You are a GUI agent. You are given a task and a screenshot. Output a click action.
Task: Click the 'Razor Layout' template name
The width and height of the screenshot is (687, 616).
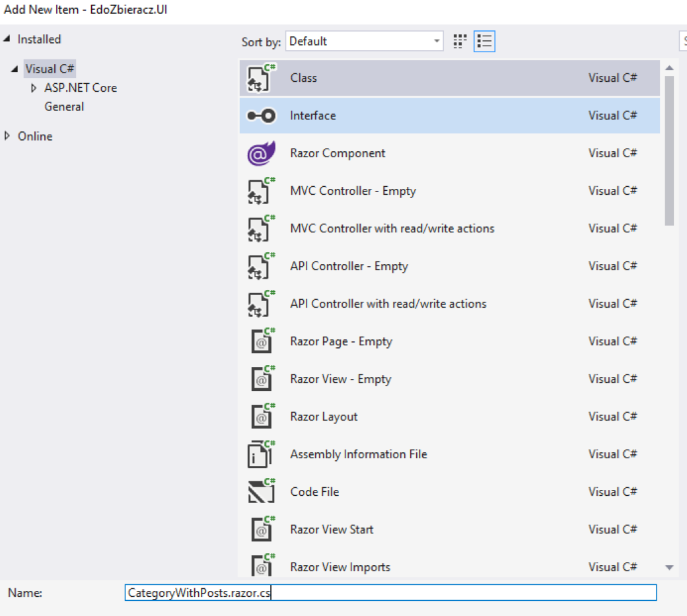324,417
